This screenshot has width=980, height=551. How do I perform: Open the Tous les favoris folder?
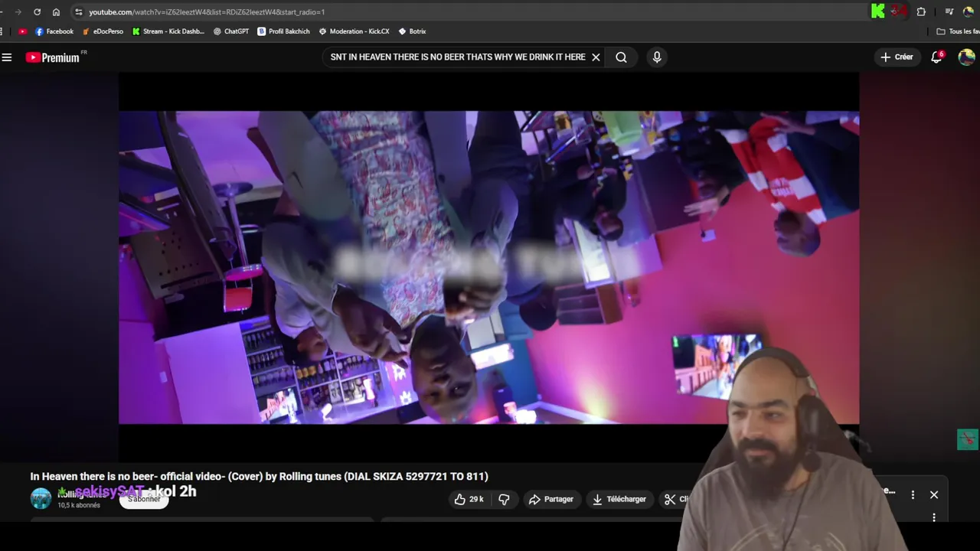point(958,31)
